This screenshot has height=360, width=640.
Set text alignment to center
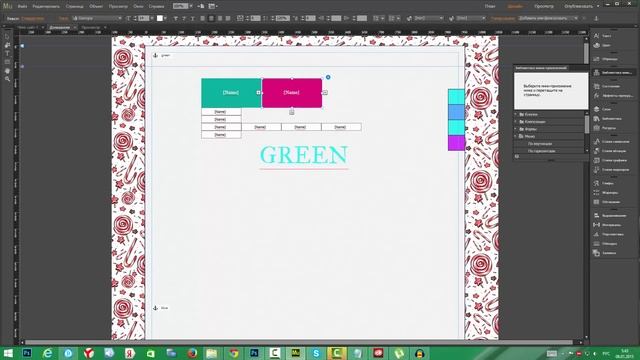pyautogui.click(x=211, y=18)
